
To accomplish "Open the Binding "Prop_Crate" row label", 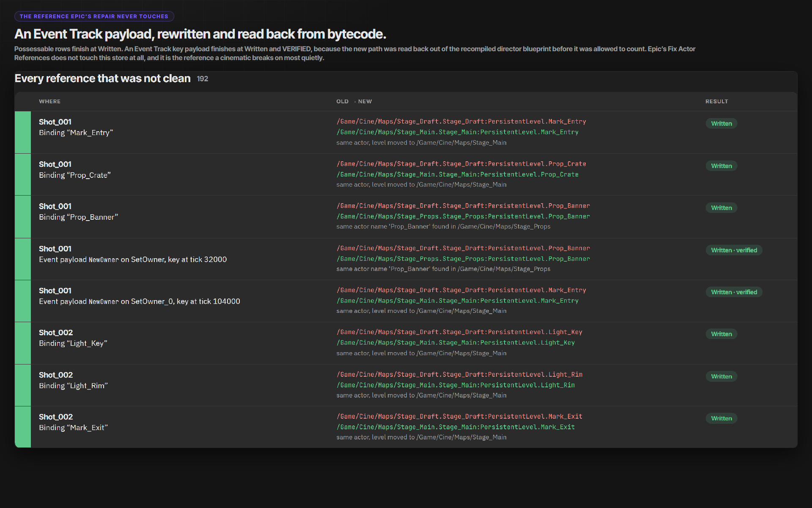I will 75,175.
